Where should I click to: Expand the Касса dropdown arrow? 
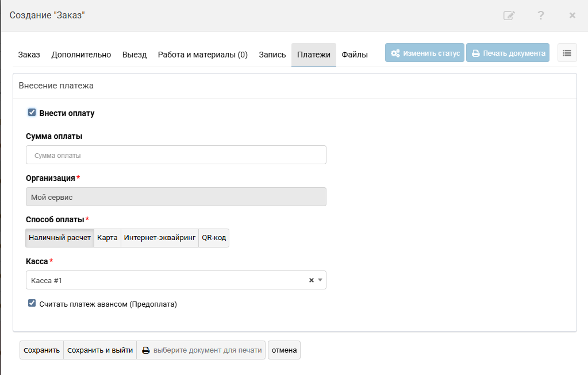[x=320, y=280]
